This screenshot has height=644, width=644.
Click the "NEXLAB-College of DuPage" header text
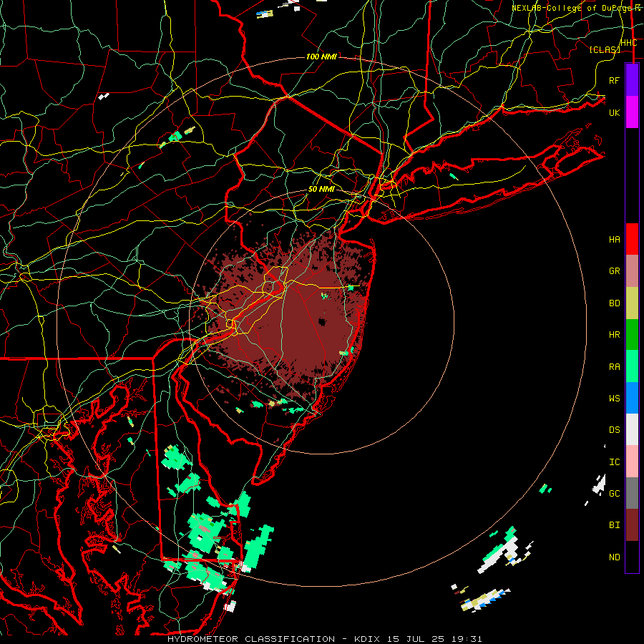[572, 8]
